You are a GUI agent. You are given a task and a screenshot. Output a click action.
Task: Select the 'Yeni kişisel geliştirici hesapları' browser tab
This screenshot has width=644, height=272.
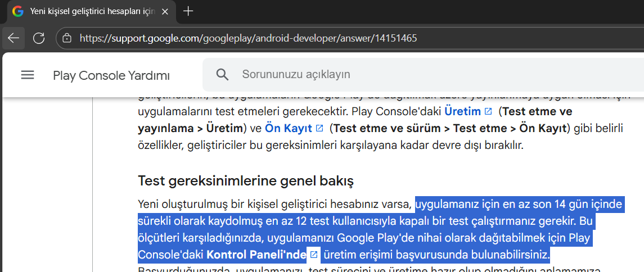pyautogui.click(x=91, y=11)
